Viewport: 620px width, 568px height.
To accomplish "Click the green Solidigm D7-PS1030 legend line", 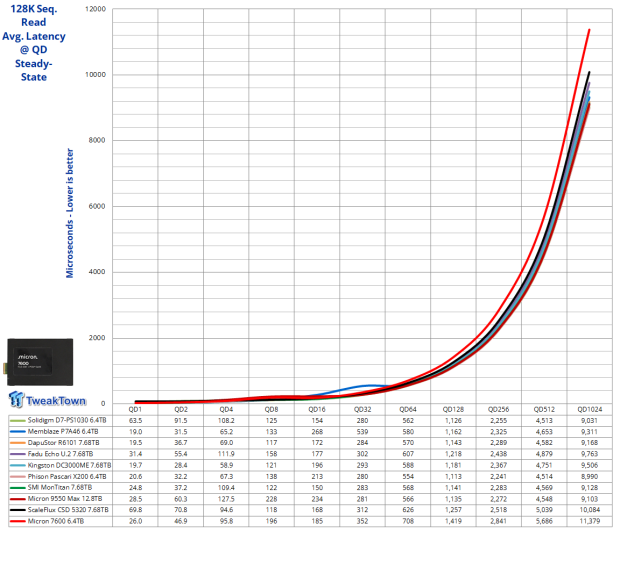I will coord(18,420).
